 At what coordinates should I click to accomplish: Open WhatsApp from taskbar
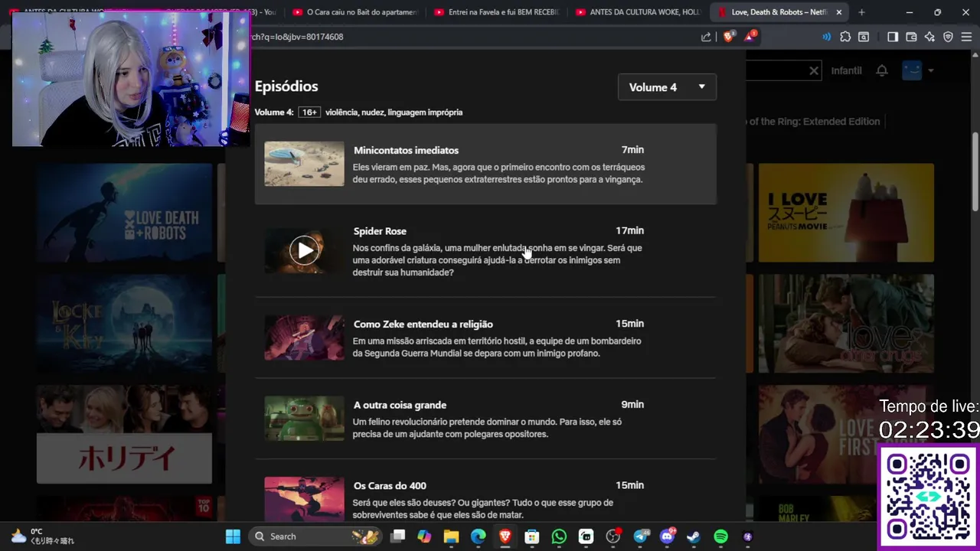559,536
